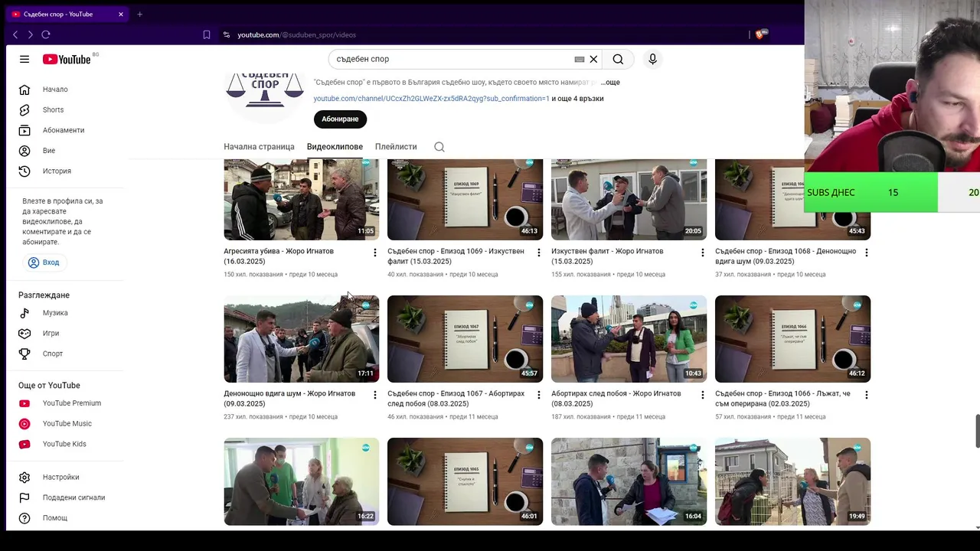Open a new browser tab
Image resolution: width=980 pixels, height=551 pixels.
tap(139, 14)
